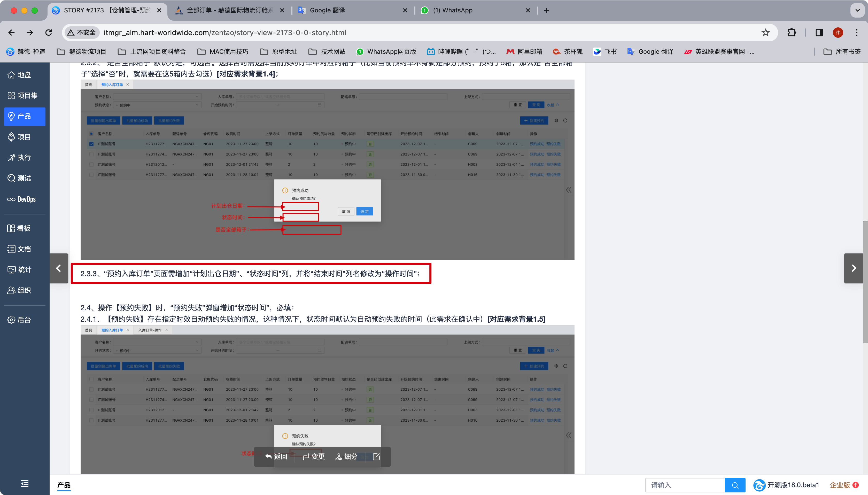Click the 返回 back button

[276, 457]
